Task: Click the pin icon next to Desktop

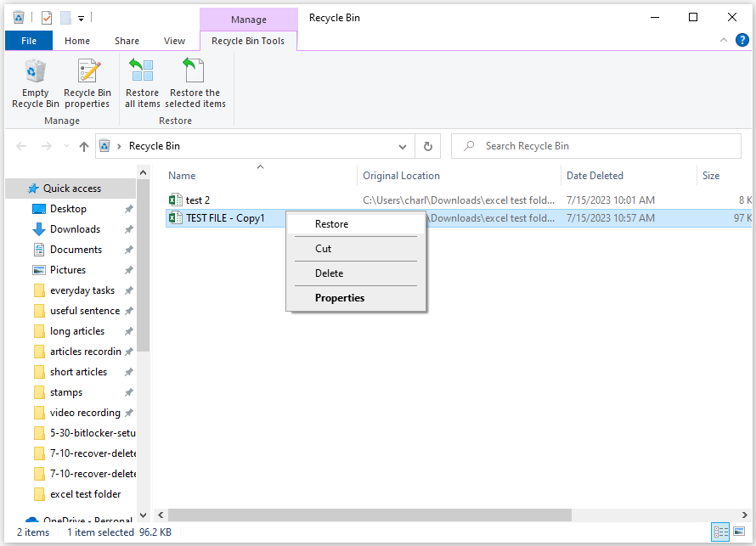Action: pyautogui.click(x=129, y=209)
